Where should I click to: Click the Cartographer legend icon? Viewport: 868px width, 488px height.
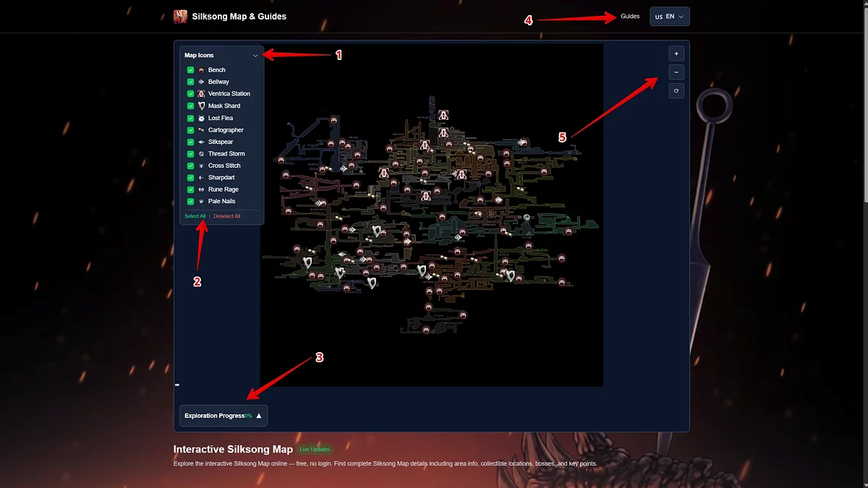[x=201, y=130]
